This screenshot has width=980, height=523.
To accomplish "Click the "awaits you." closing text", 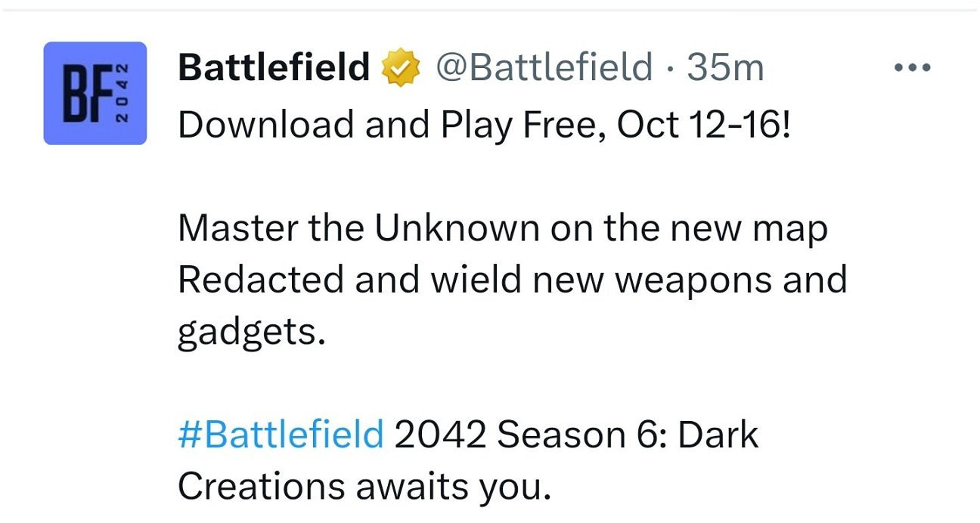I will [453, 487].
